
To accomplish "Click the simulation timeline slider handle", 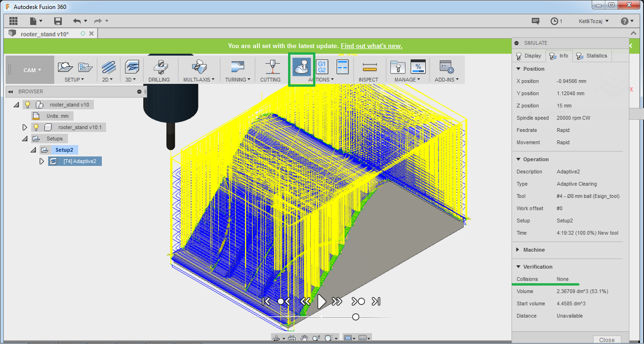I will [356, 317].
